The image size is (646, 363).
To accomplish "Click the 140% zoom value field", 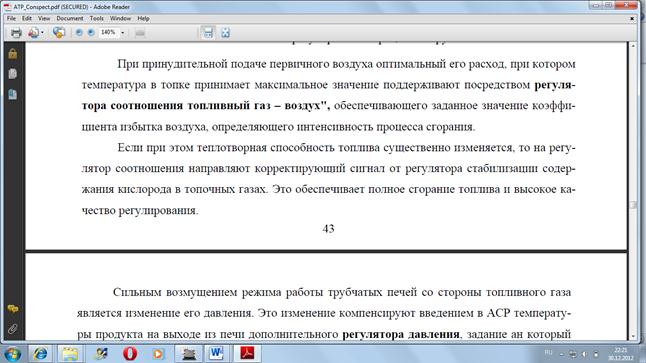I will pyautogui.click(x=108, y=32).
